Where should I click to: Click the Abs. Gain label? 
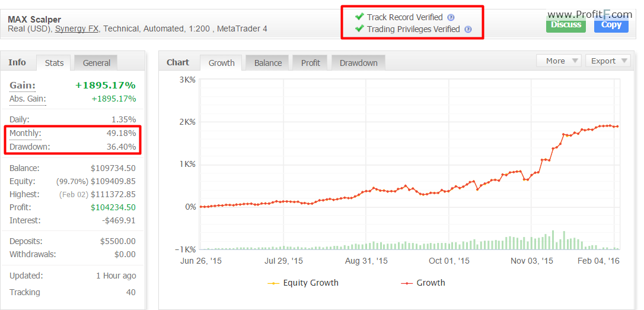coord(27,99)
